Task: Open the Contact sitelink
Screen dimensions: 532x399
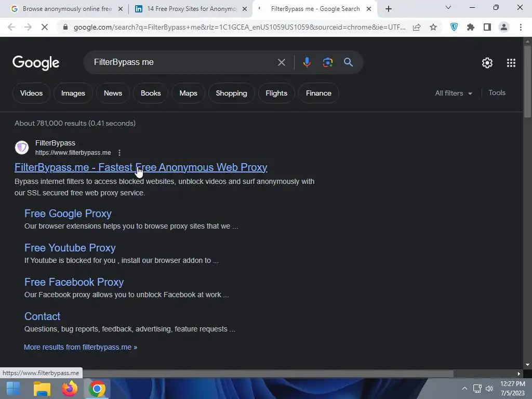Action: (42, 316)
